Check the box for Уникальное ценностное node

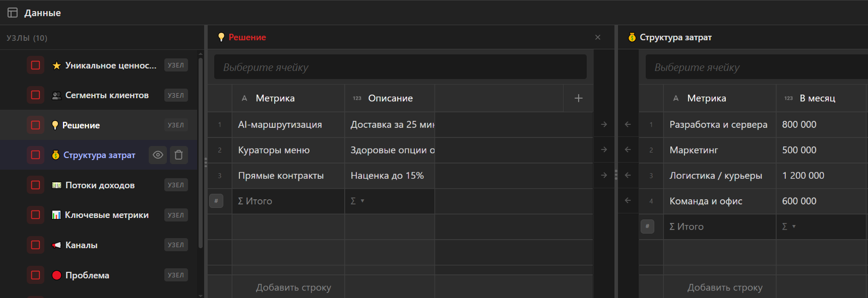coord(35,65)
